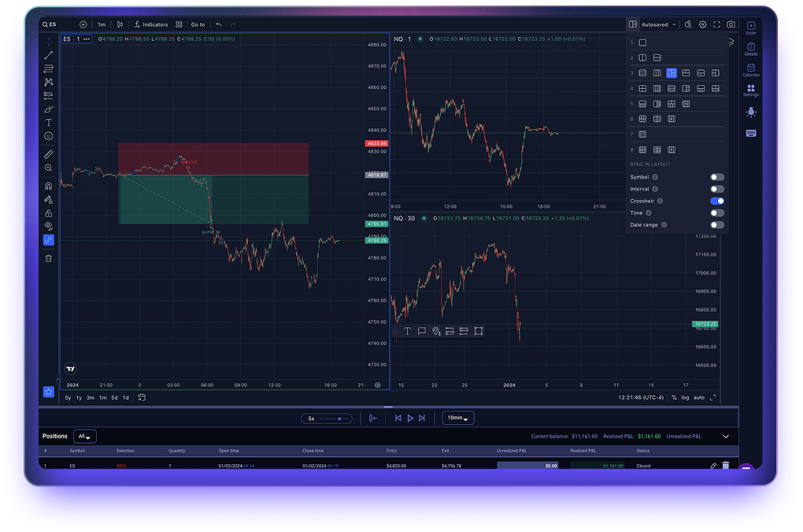Select the Text annotation tool in left toolbar
803x532 pixels.
(49, 122)
